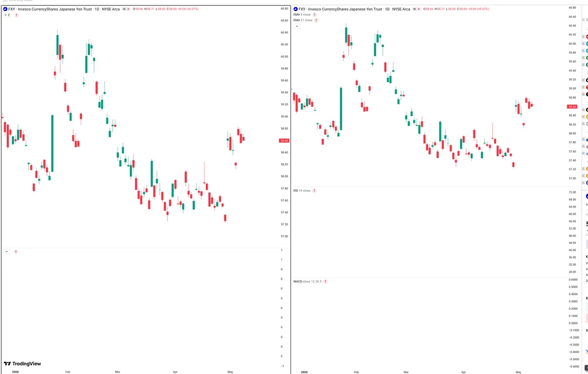588x374 pixels.
Task: Click the left chart OHLC values readout
Action: coord(167,9)
